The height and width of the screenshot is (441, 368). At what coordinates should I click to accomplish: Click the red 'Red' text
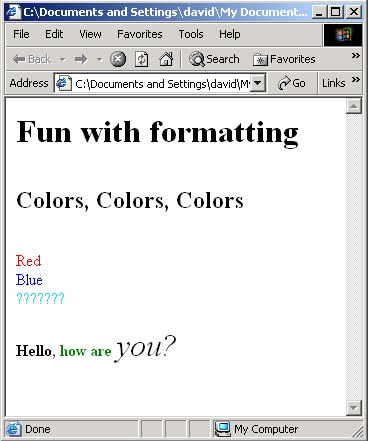(28, 261)
